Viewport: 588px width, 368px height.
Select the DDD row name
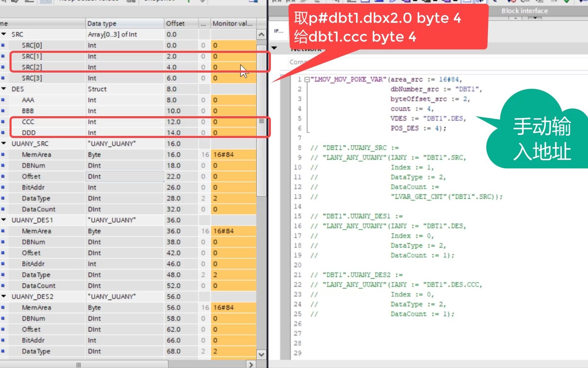[x=29, y=133]
